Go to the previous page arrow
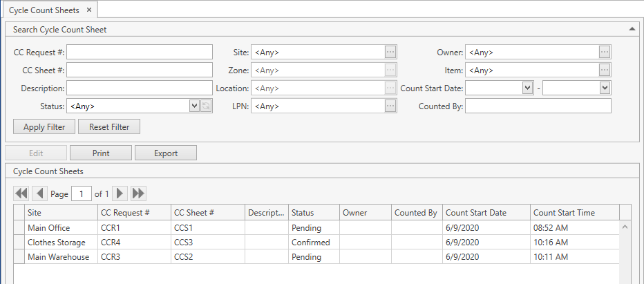 (x=39, y=194)
